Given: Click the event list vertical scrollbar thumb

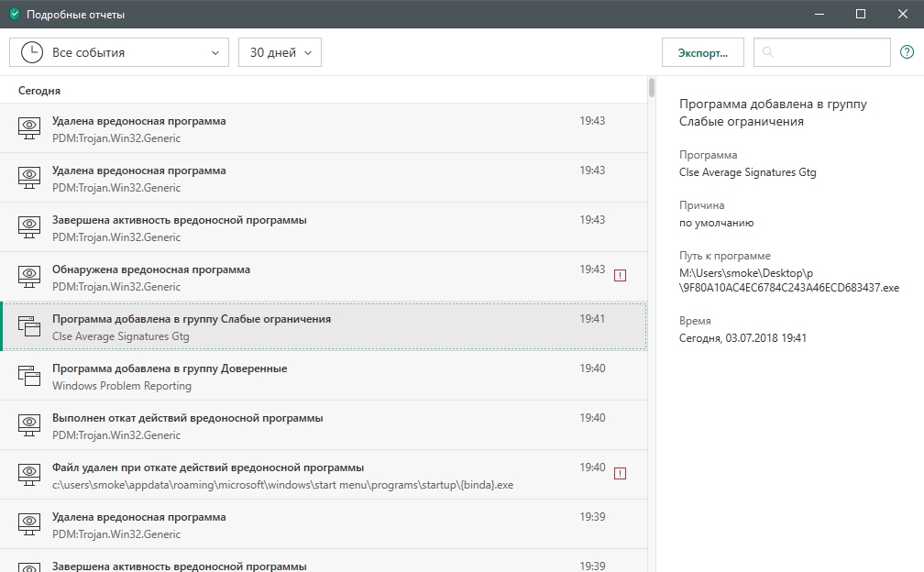Looking at the screenshot, I should pyautogui.click(x=652, y=88).
